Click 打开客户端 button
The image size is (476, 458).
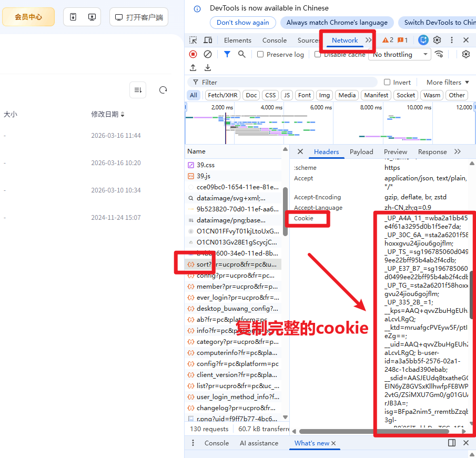point(139,17)
